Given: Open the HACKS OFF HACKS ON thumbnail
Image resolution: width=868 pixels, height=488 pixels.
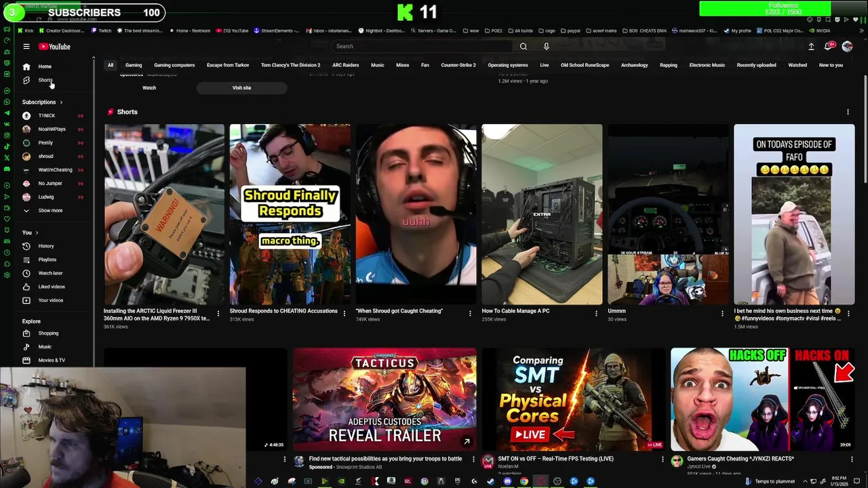Looking at the screenshot, I should (763, 399).
